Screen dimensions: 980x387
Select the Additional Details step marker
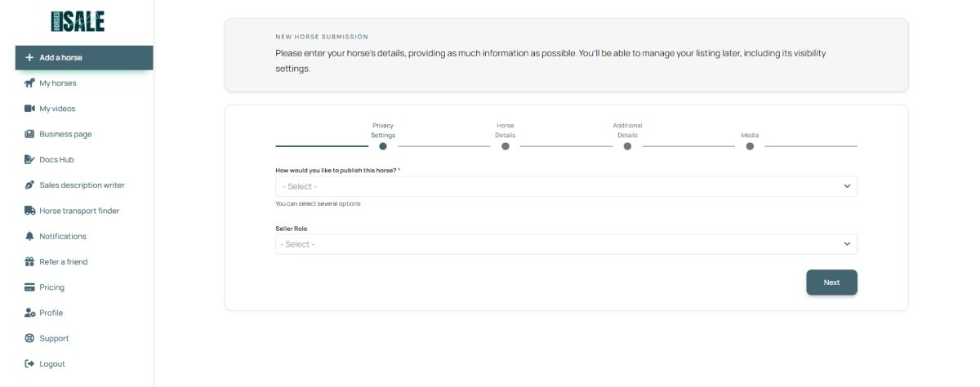[627, 146]
